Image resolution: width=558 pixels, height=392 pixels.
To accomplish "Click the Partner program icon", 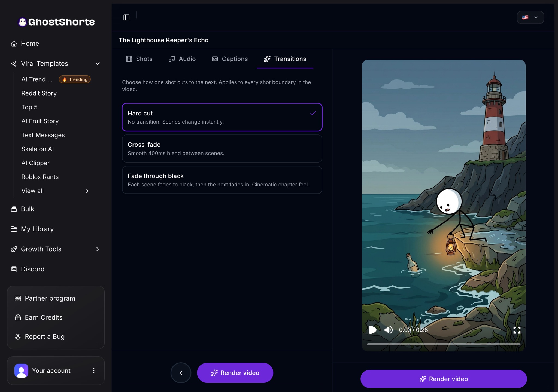I will [x=18, y=298].
